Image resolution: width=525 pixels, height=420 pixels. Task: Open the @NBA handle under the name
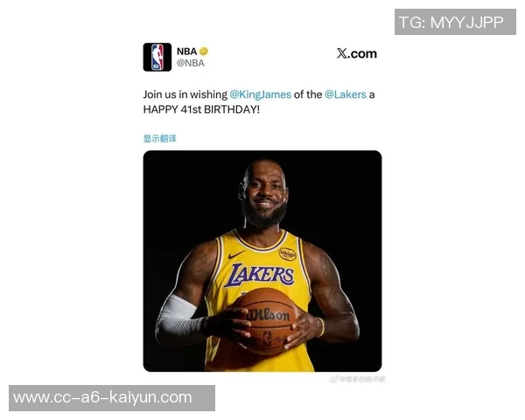[x=191, y=63]
